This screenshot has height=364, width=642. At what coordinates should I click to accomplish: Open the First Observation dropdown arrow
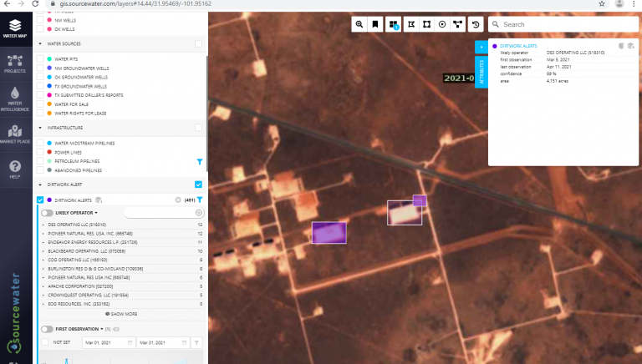(x=101, y=329)
